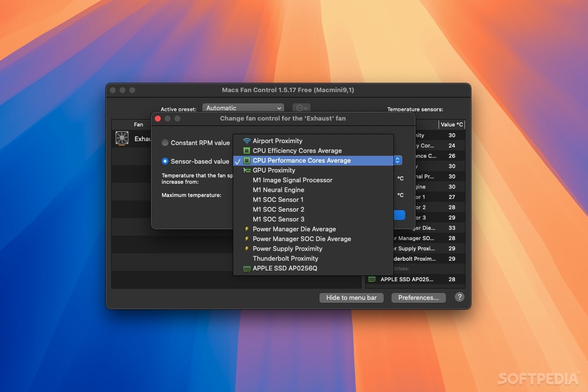Open Active preset Automatic dropdown
This screenshot has height=392, width=588.
click(244, 108)
